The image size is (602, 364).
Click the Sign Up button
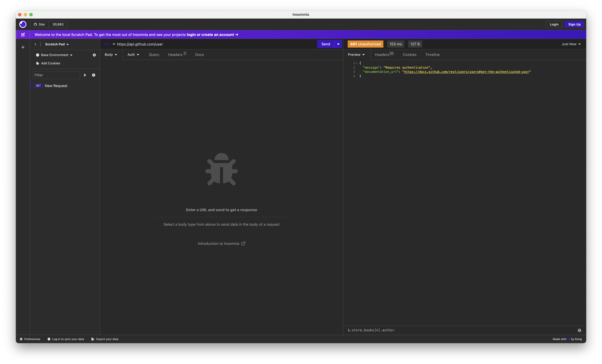point(574,24)
